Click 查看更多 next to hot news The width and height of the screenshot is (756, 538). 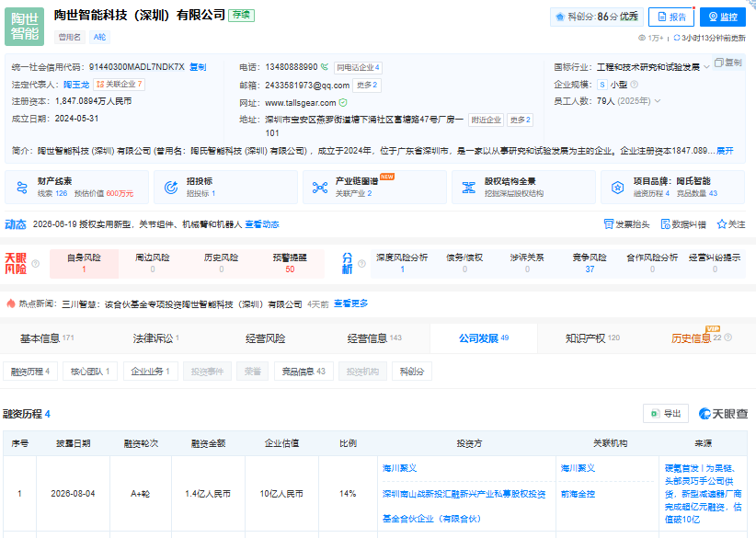coord(351,303)
